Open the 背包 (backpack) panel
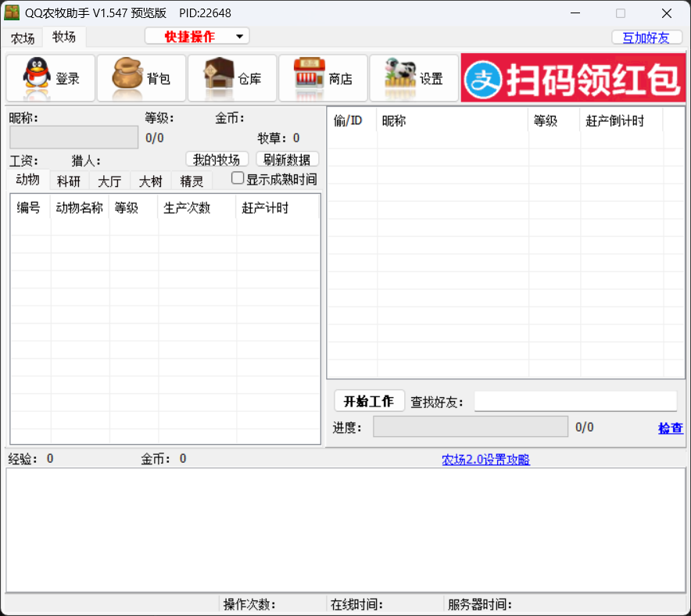Screen dimensions: 691x616 coord(141,77)
